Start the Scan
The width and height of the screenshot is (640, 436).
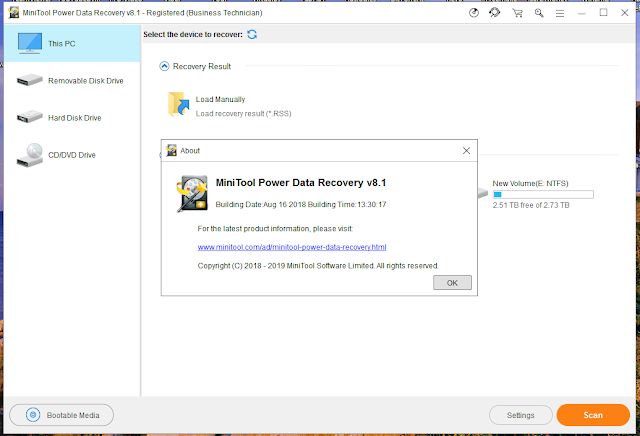[593, 415]
